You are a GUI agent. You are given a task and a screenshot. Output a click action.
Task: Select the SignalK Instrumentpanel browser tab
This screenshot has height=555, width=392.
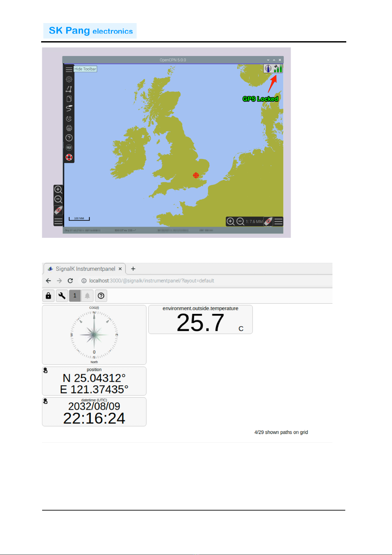point(84,269)
